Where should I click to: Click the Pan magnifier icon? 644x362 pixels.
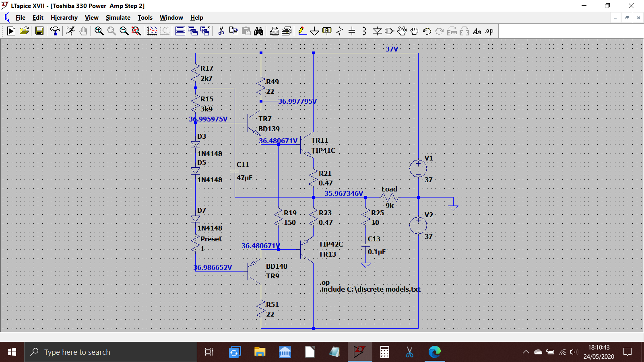(111, 31)
